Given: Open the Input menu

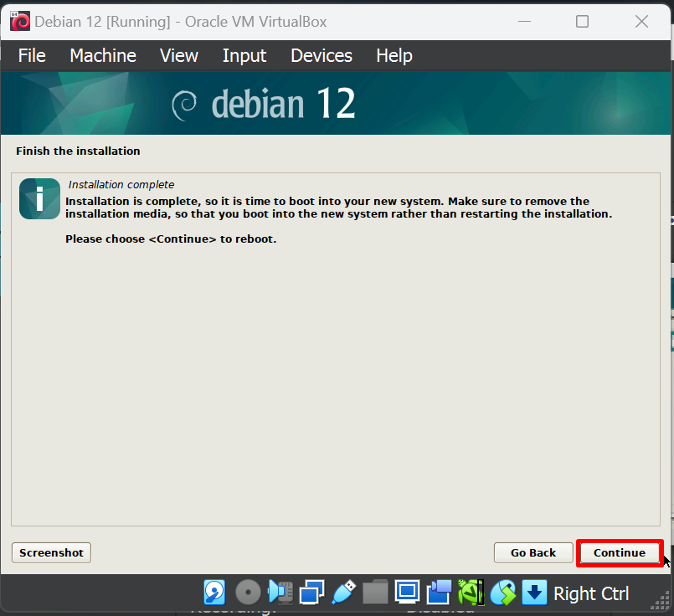Looking at the screenshot, I should (244, 55).
